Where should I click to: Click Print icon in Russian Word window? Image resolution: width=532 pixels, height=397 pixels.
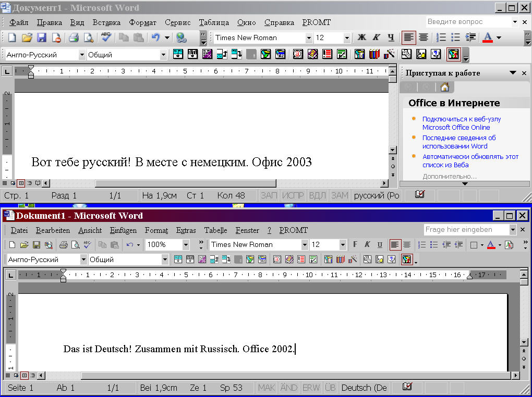pyautogui.click(x=74, y=38)
